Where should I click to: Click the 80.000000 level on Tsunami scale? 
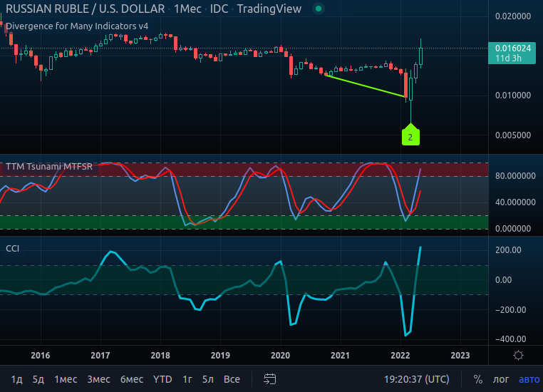[515, 176]
